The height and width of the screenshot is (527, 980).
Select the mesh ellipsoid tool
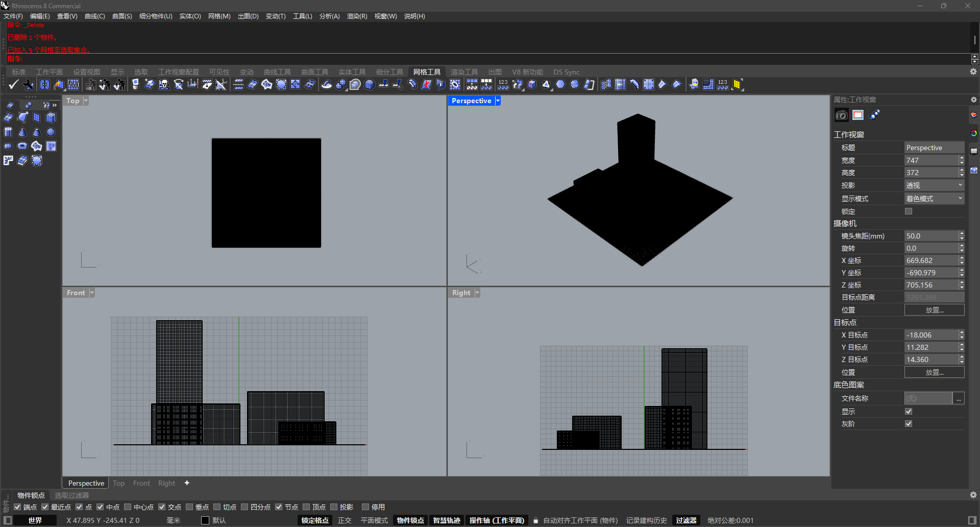8,146
